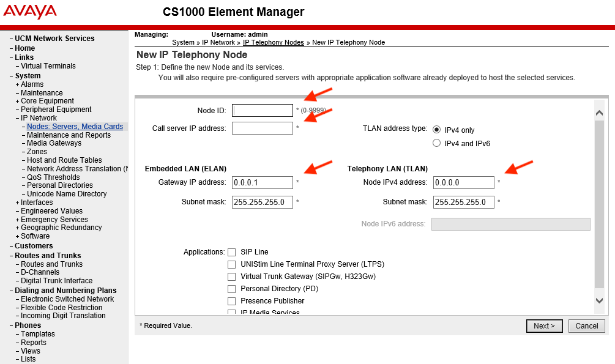Expand the Software tree node

tap(17, 237)
